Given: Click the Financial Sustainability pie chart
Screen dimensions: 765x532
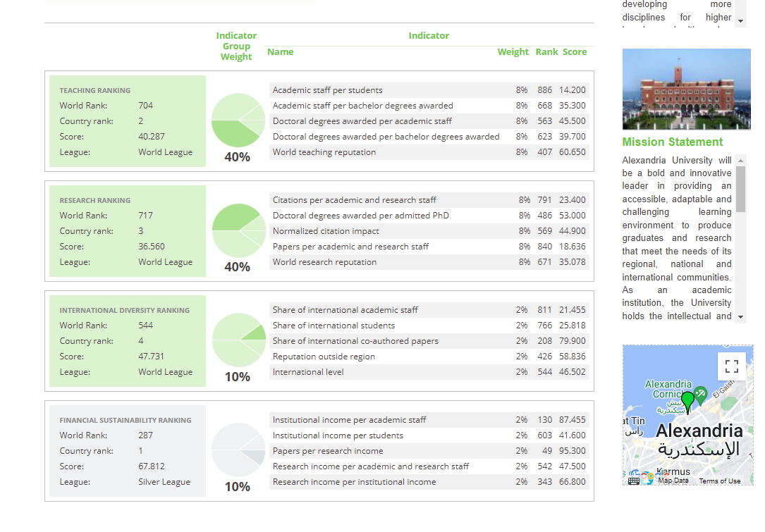Looking at the screenshot, I should 238,450.
